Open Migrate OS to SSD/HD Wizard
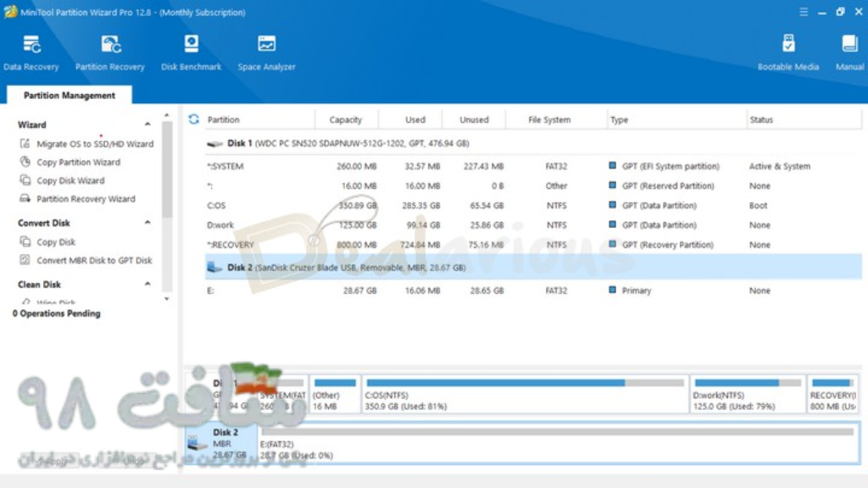This screenshot has width=868, height=488. pyautogui.click(x=95, y=144)
